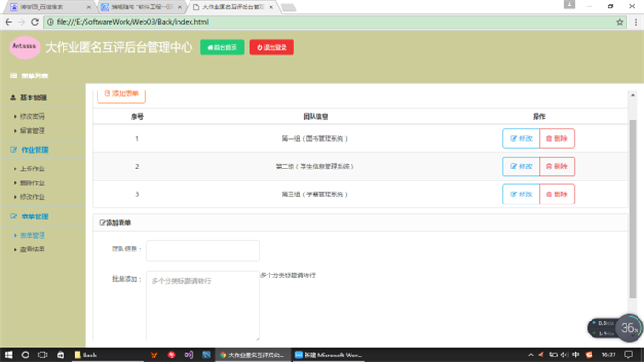Open 查看结果 in the sidebar
644x362 pixels.
[32, 250]
